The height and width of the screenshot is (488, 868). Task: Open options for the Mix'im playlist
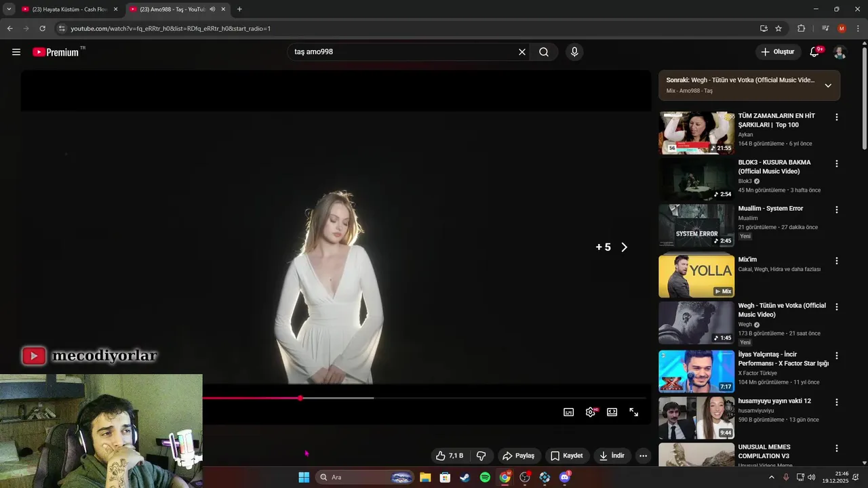point(836,261)
